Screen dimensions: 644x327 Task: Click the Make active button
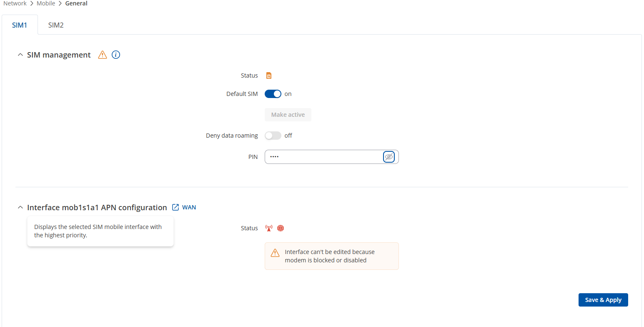pyautogui.click(x=288, y=115)
